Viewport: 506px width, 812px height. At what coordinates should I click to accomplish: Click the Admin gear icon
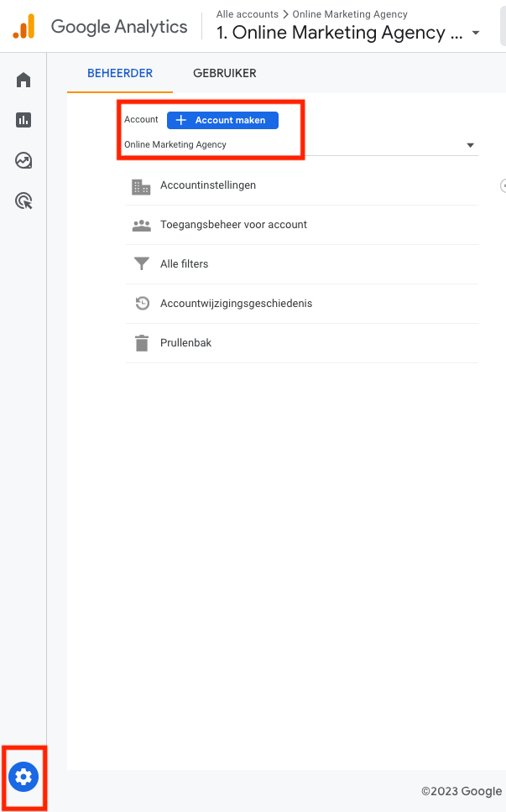(23, 778)
